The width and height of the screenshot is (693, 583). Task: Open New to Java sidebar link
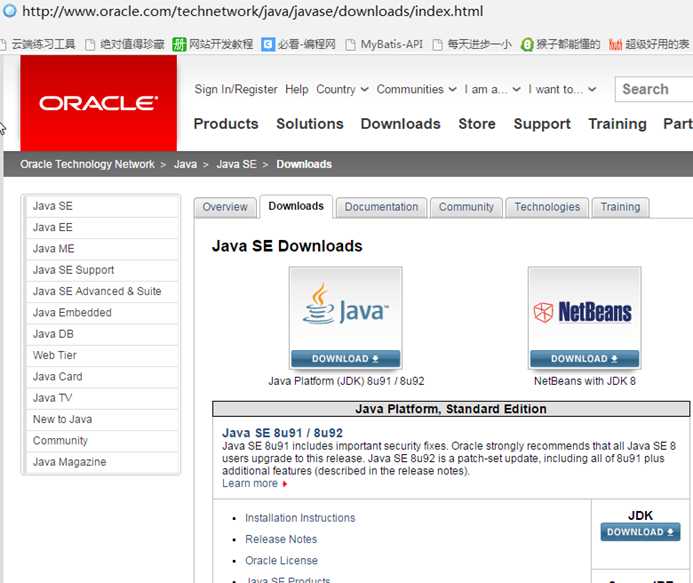pos(102,419)
